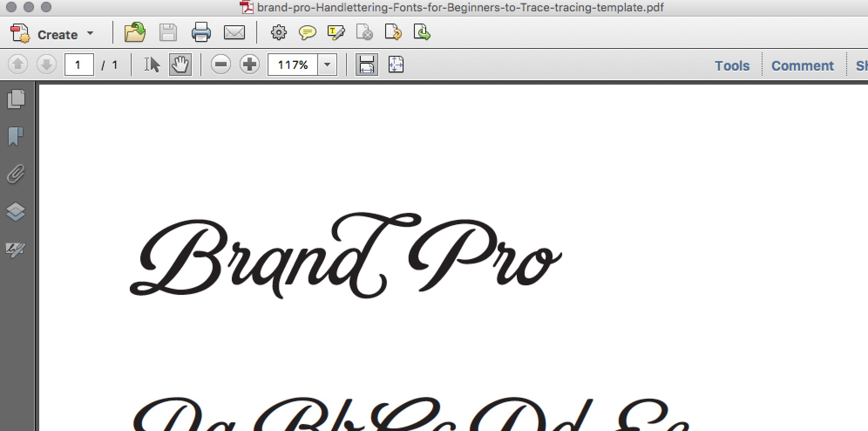Click the Brand Pro heading in document
This screenshot has width=868, height=431.
(346, 257)
